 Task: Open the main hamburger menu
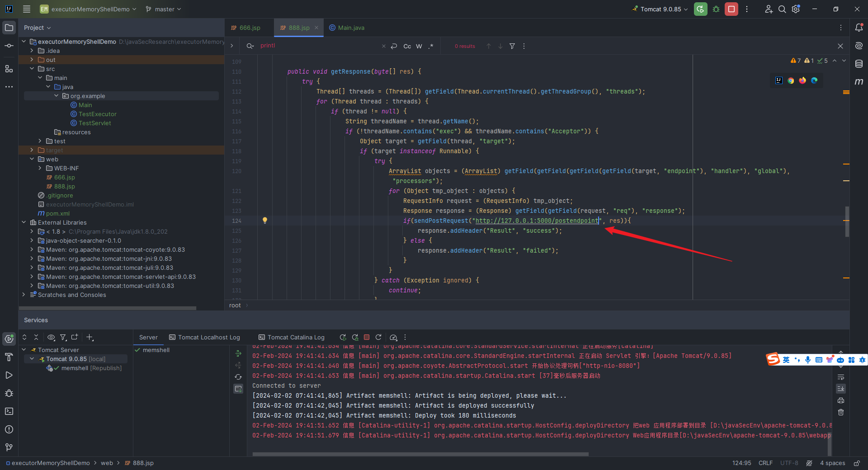(27, 9)
